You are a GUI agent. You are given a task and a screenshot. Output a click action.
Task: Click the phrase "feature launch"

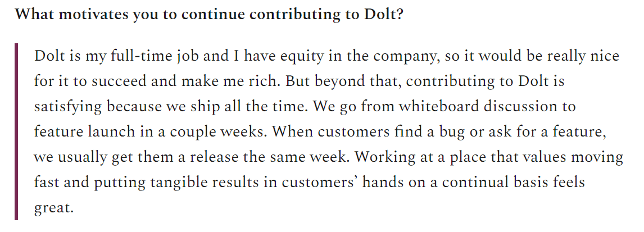[84, 132]
